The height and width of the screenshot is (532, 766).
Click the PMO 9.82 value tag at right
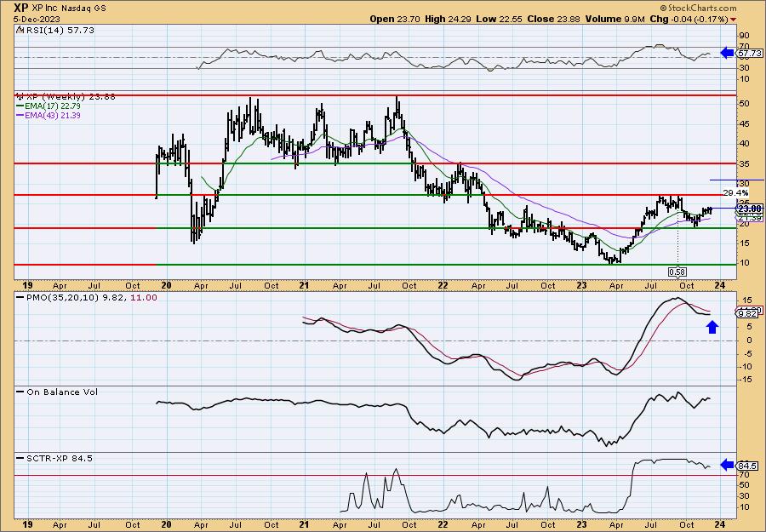[x=749, y=313]
